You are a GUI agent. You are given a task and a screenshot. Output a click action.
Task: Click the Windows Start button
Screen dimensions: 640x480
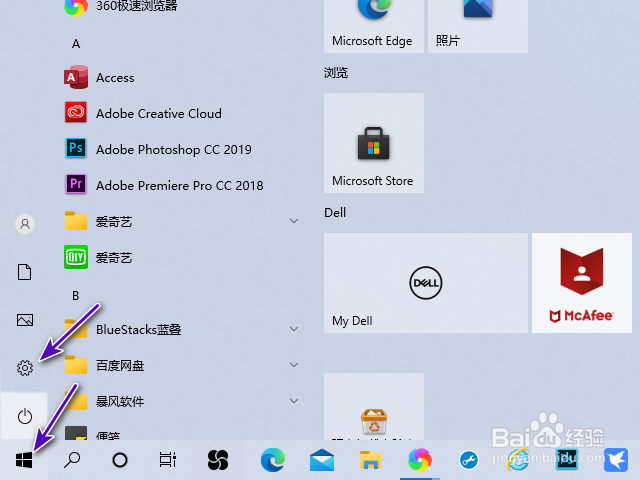(24, 460)
